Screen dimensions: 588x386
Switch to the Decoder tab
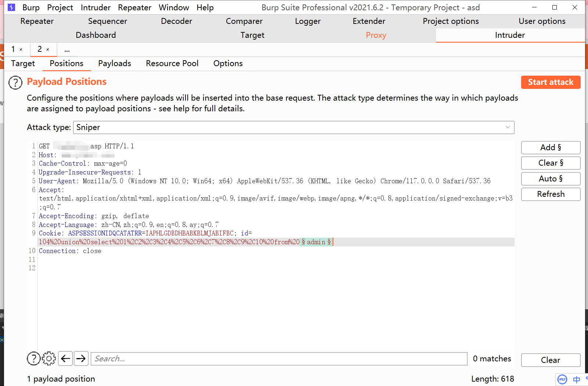tap(177, 21)
